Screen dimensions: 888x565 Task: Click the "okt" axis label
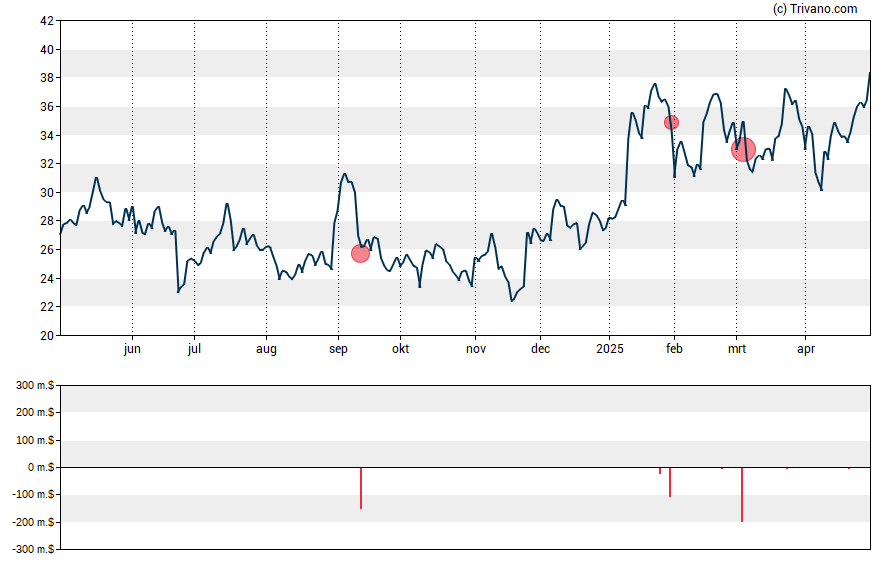tap(400, 349)
